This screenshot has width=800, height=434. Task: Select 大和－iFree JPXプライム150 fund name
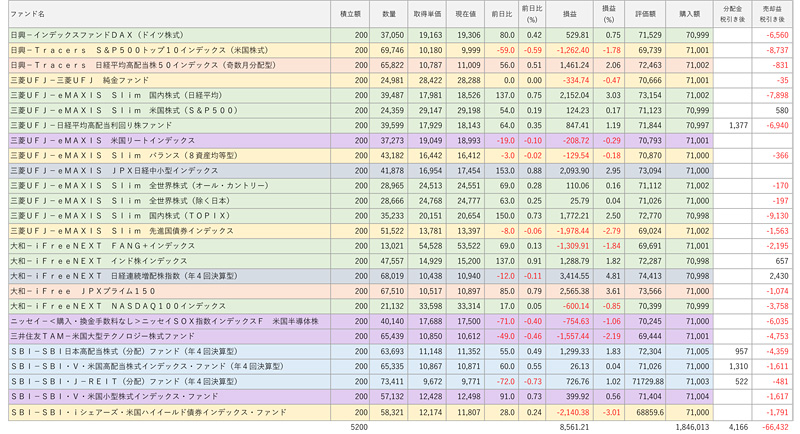point(83,291)
